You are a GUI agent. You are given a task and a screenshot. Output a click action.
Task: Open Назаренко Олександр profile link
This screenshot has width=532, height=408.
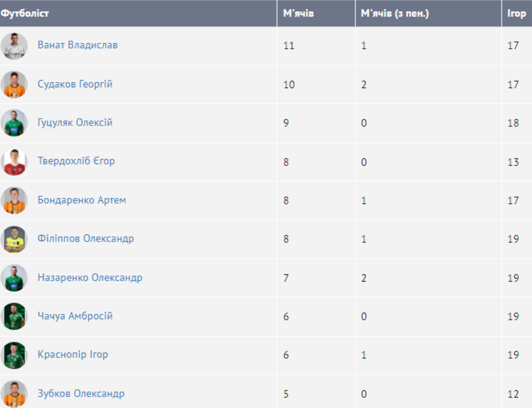(90, 277)
